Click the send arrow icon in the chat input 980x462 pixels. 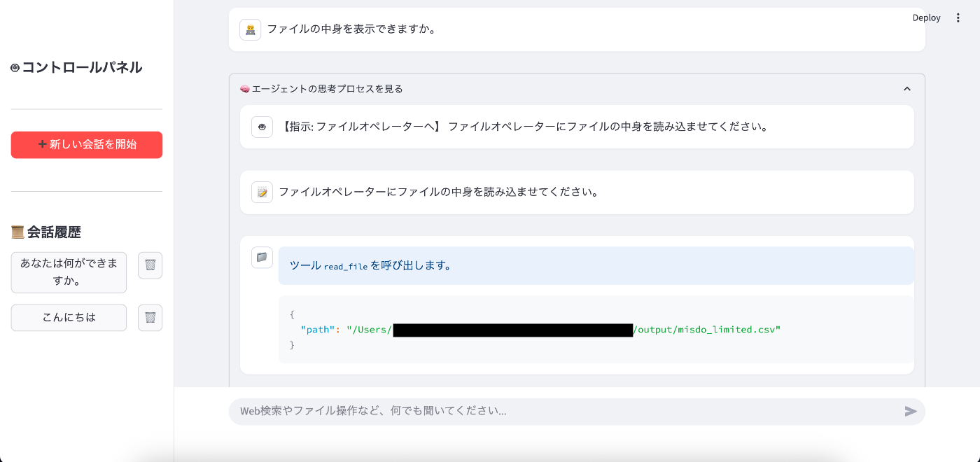coord(911,412)
